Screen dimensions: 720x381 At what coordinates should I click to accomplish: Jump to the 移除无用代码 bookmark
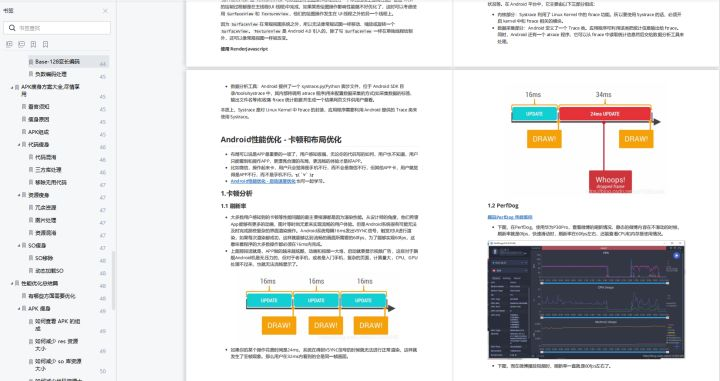51,182
